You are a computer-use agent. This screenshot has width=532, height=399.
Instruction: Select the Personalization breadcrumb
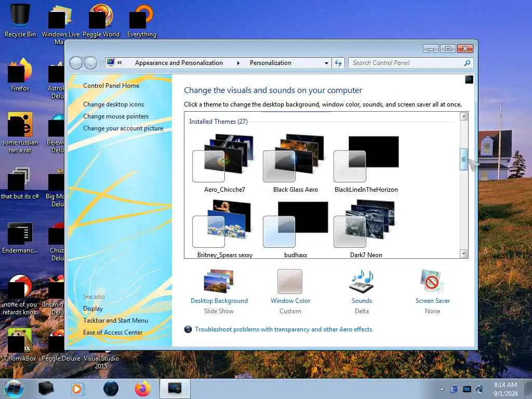(x=270, y=63)
